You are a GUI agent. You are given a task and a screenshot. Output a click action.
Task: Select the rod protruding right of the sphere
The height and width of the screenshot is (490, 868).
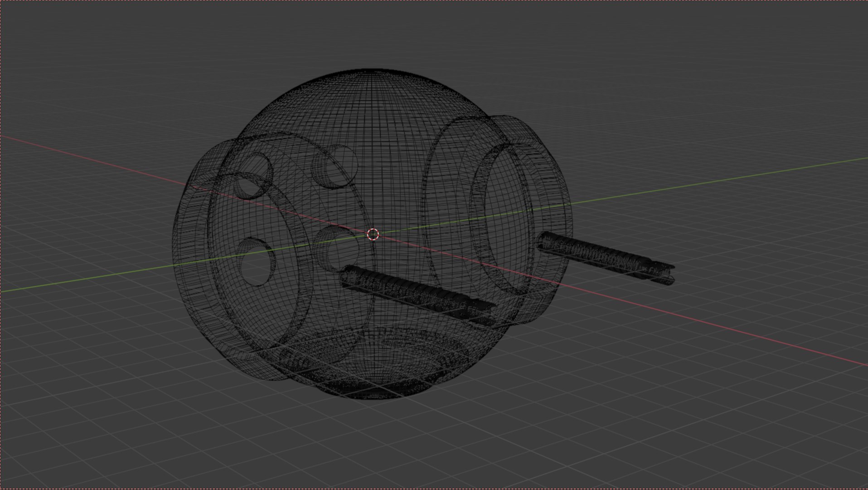coord(606,258)
